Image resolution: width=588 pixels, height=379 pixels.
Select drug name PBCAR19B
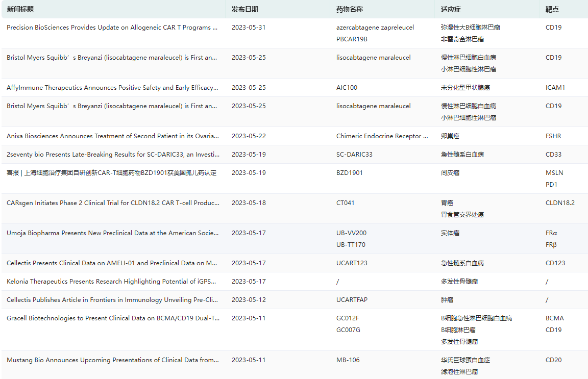click(352, 39)
